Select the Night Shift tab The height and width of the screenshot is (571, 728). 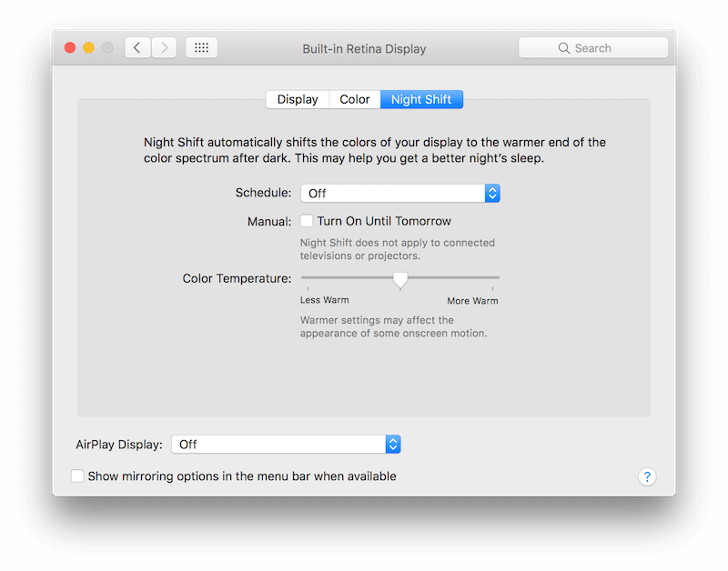pos(421,99)
